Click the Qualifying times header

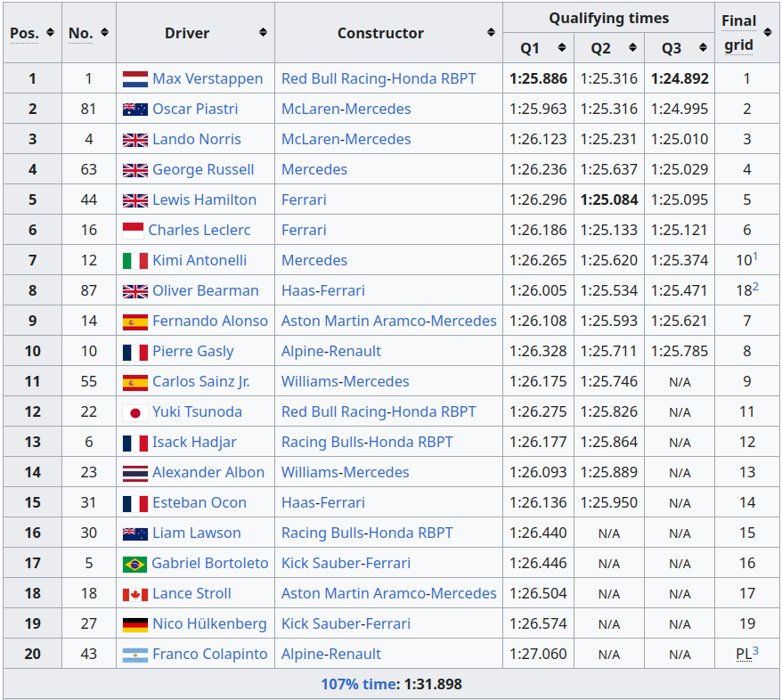pos(609,18)
